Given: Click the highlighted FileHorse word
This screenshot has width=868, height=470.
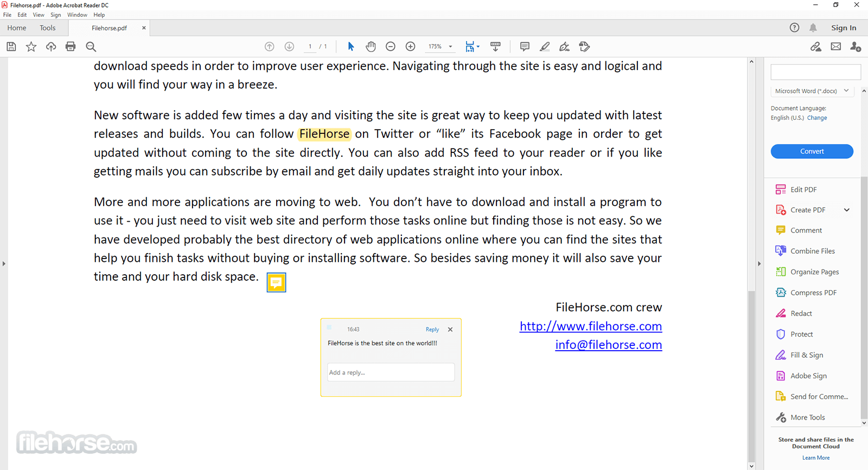Looking at the screenshot, I should pyautogui.click(x=324, y=134).
